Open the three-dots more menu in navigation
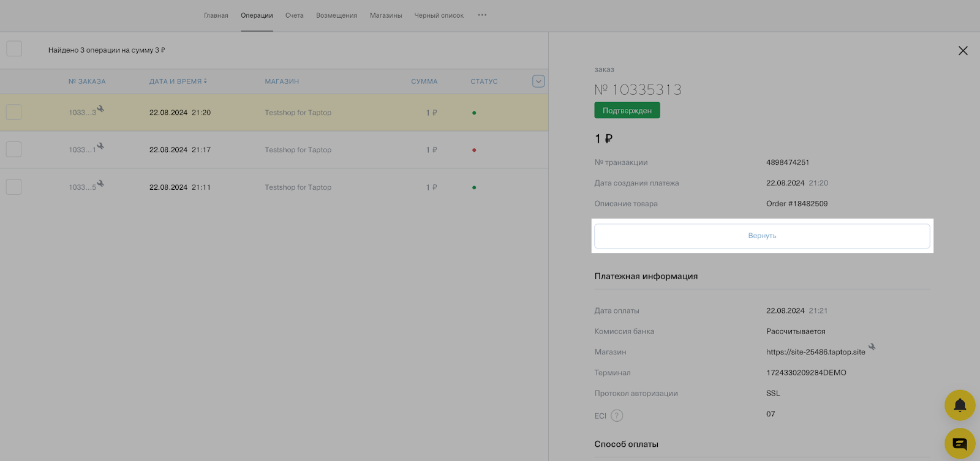980x461 pixels. (482, 15)
